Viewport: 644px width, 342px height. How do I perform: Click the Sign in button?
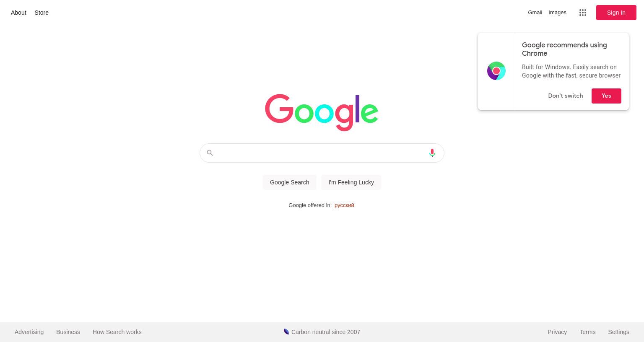tap(616, 13)
